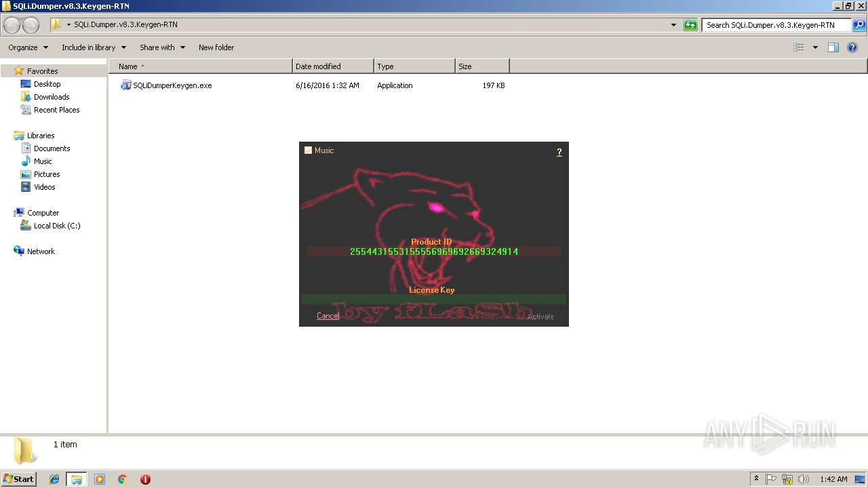Click the folder icon in address bar
868x488 pixels.
coord(56,25)
